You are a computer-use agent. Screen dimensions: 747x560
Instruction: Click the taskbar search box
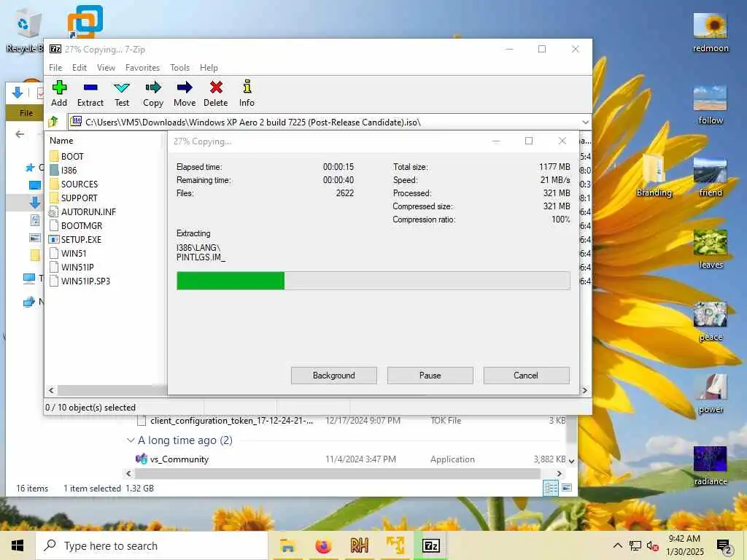(x=152, y=545)
